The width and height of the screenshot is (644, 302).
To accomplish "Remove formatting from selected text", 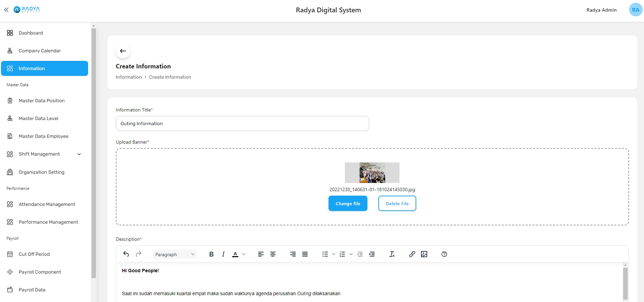I will pos(392,254).
